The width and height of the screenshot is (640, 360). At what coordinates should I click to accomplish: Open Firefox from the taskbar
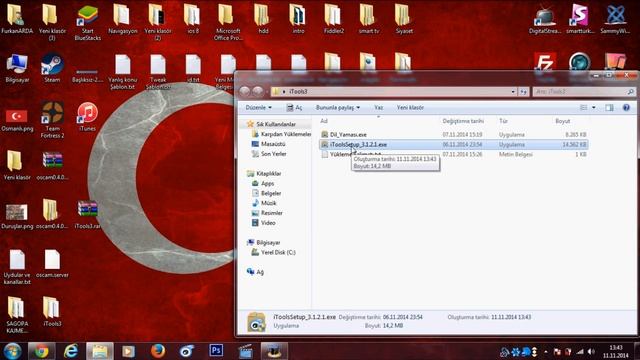[158, 351]
